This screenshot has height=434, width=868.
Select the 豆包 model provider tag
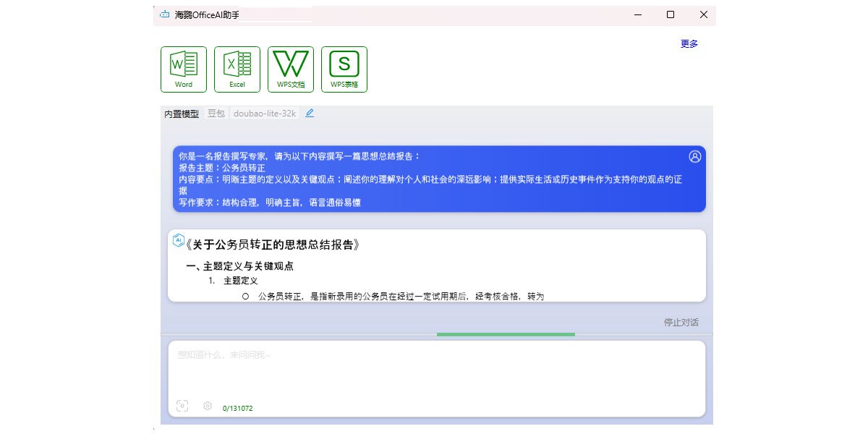coord(216,114)
